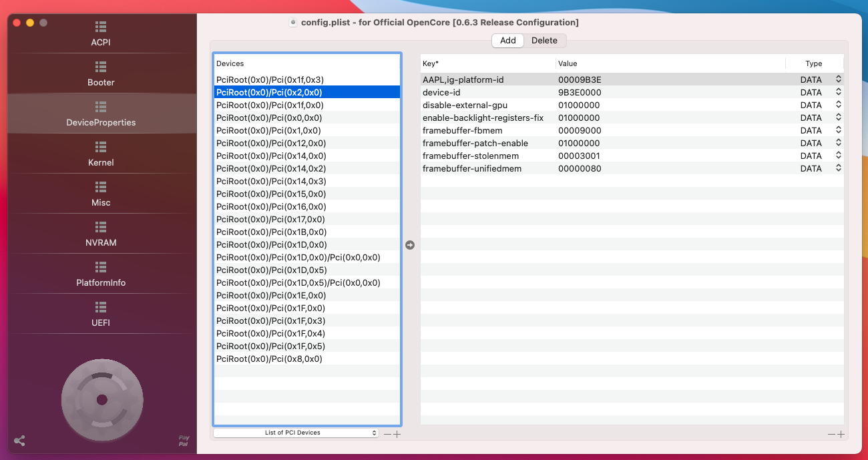
Task: Select device PciRoot(0x0)/Pci(0x1B,0x0)
Action: click(x=271, y=232)
